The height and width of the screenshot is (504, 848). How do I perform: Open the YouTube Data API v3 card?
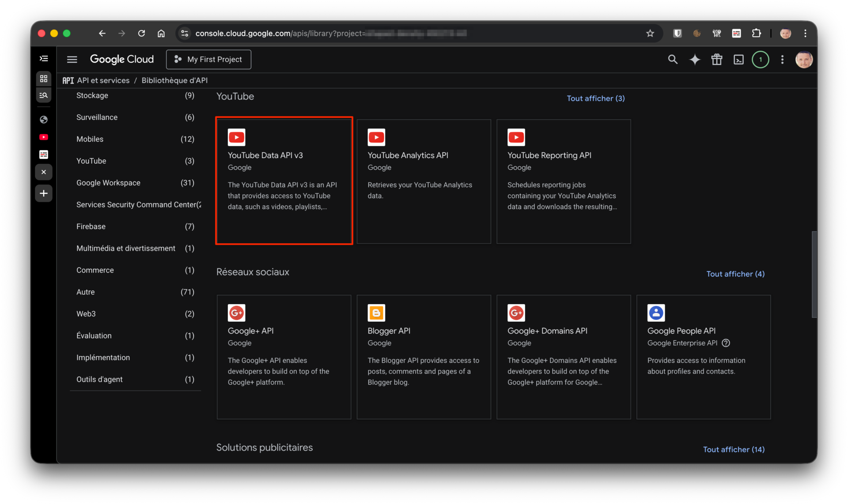[284, 181]
